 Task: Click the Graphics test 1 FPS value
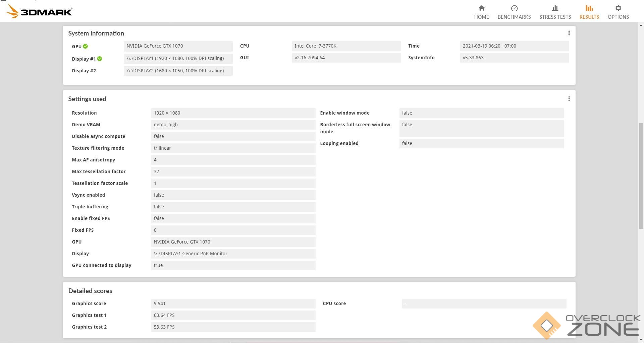[x=233, y=315]
